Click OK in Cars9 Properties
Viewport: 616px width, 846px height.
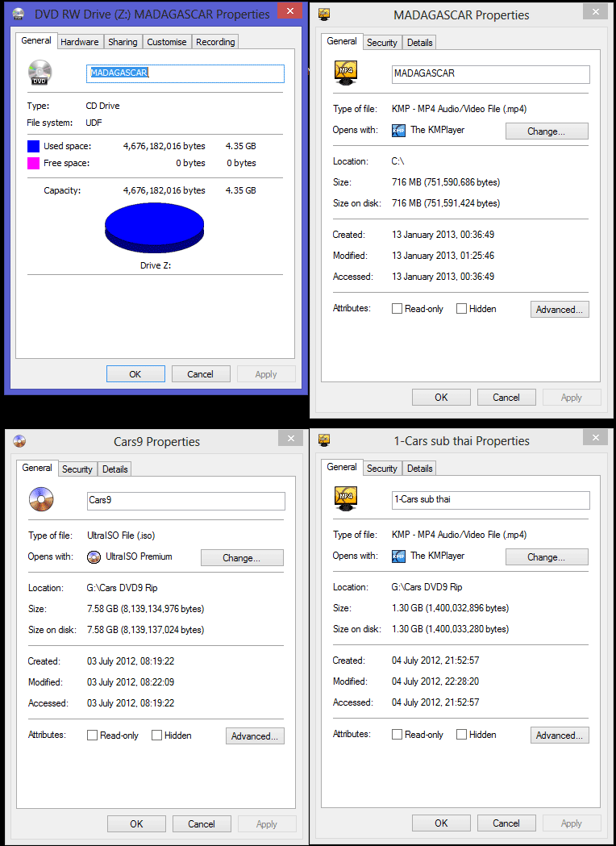[136, 824]
